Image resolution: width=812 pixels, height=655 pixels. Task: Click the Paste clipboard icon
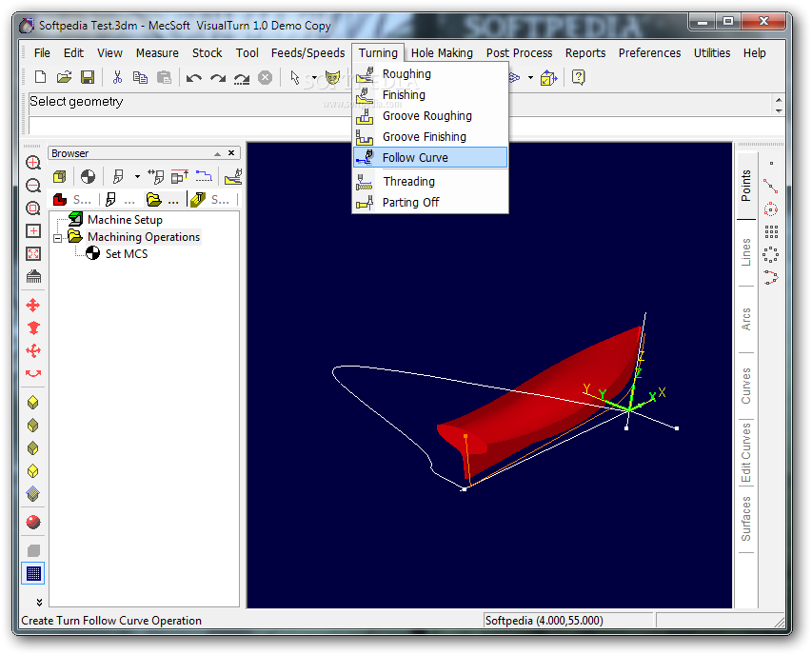164,78
